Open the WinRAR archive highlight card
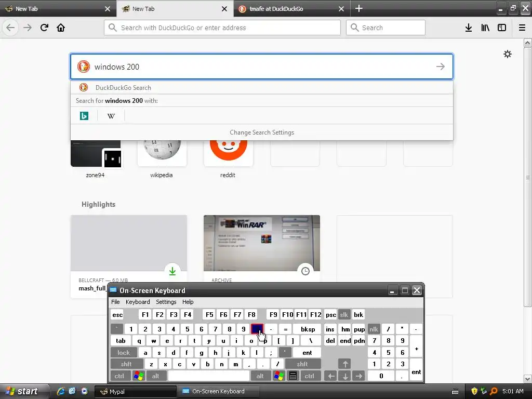This screenshot has height=399, width=532. coord(262,248)
